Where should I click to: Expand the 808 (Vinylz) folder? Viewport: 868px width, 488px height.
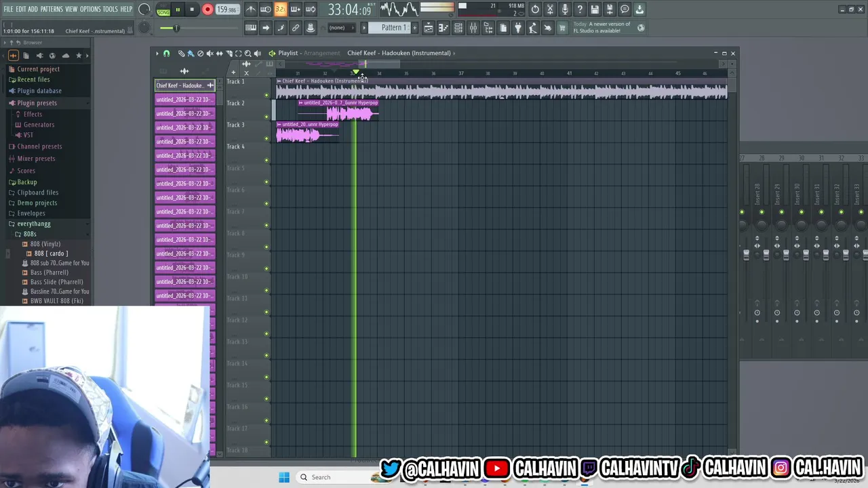pyautogui.click(x=45, y=244)
